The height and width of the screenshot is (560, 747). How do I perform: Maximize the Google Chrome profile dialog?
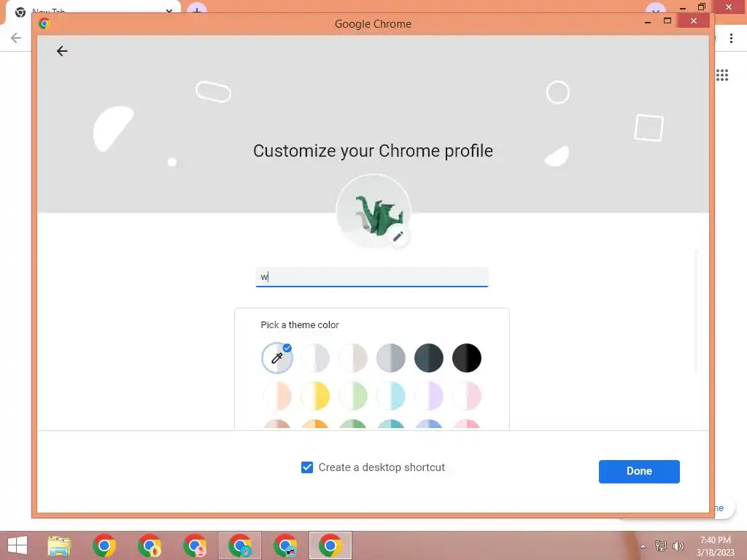point(667,20)
